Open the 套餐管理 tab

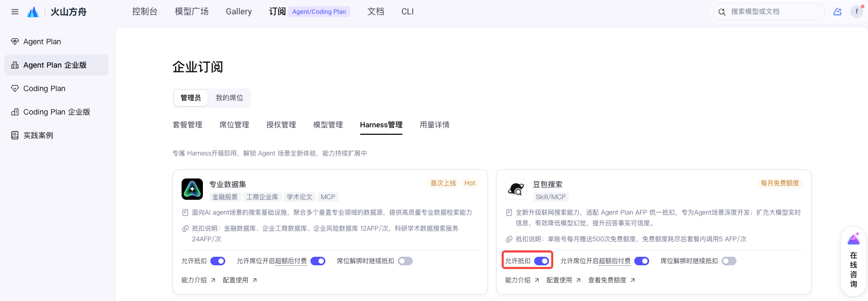click(187, 125)
